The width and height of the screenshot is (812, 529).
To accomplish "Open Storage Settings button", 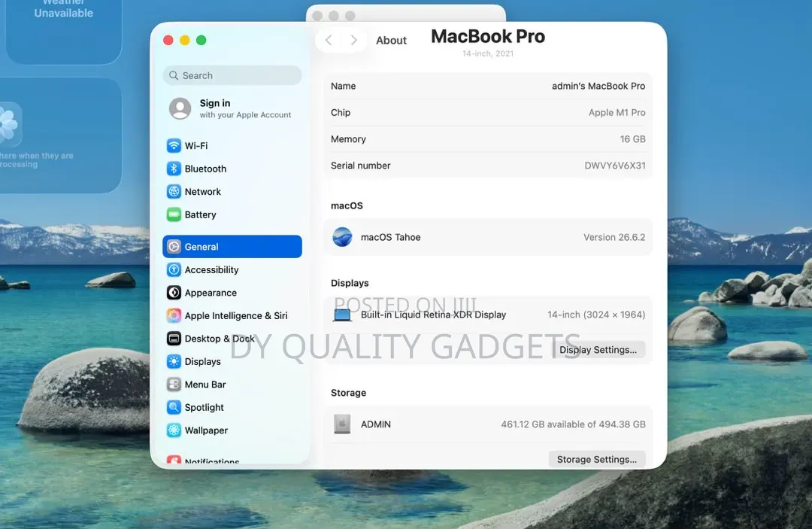I will 596,459.
